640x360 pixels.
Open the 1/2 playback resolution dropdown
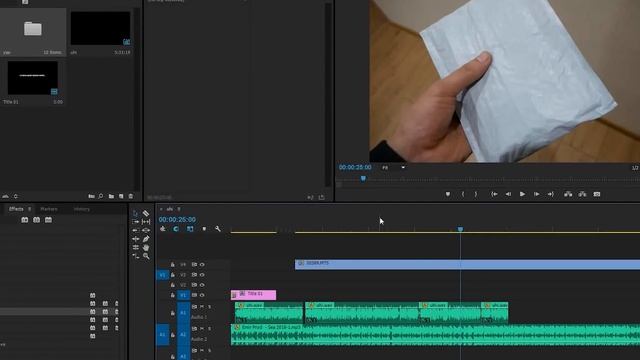tap(635, 168)
